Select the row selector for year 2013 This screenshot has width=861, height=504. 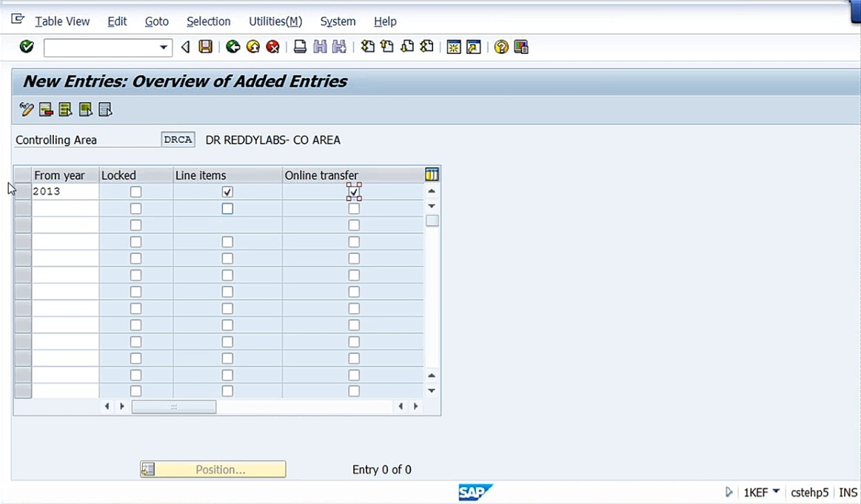point(23,192)
